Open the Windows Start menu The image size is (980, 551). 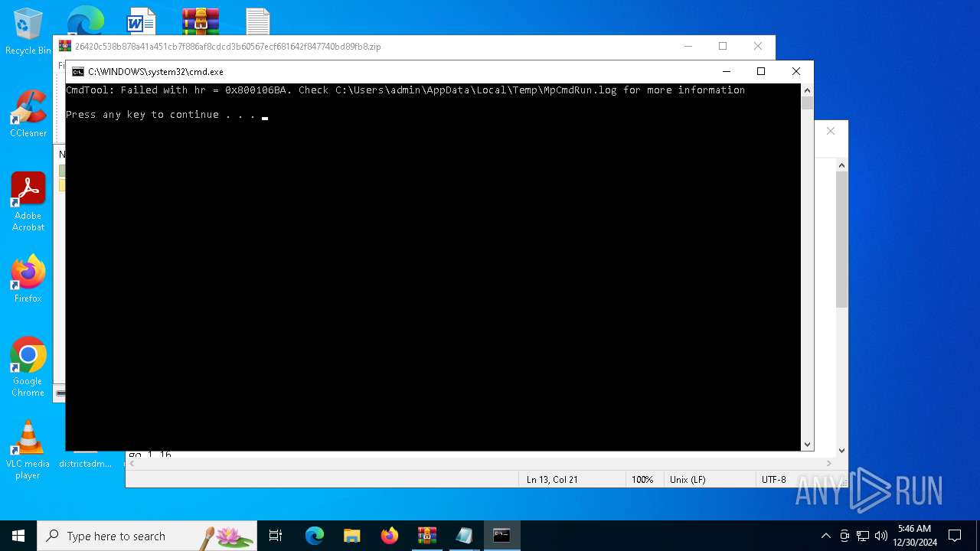click(18, 536)
